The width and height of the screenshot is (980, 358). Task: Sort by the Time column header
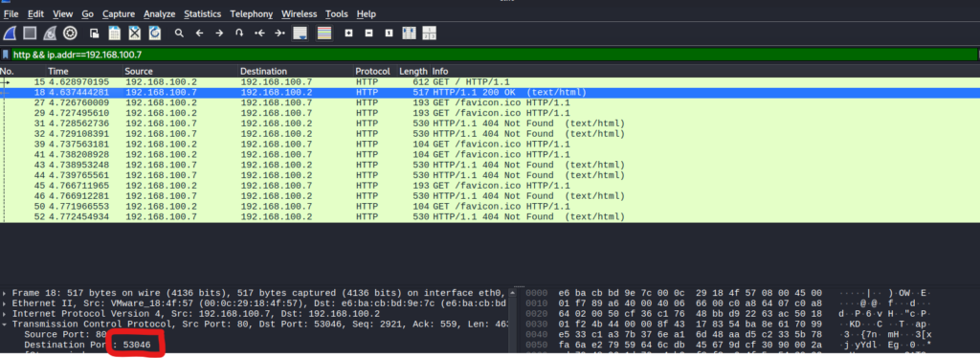click(84, 71)
